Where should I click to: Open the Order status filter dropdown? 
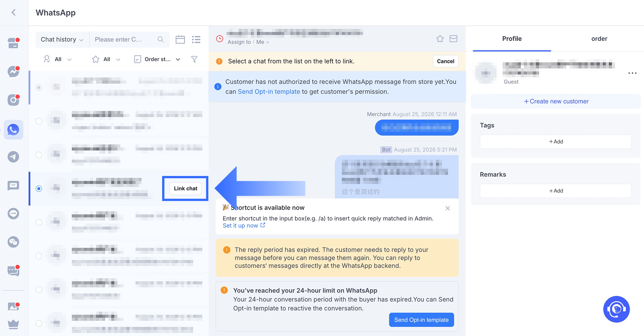click(x=157, y=59)
